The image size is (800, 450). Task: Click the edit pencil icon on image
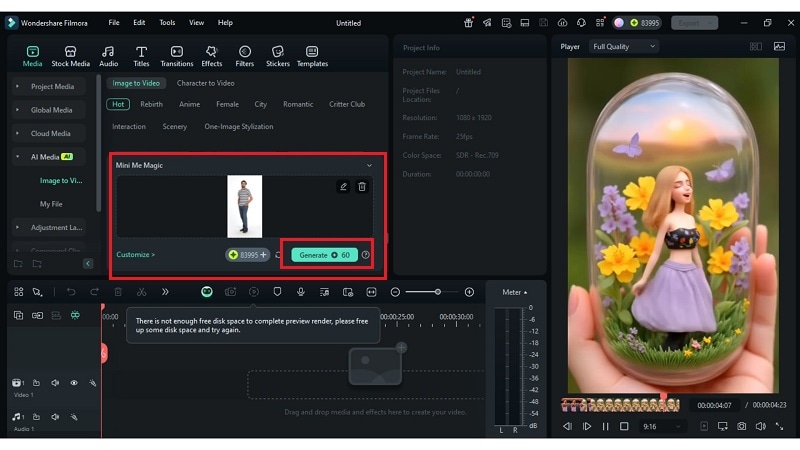point(343,186)
